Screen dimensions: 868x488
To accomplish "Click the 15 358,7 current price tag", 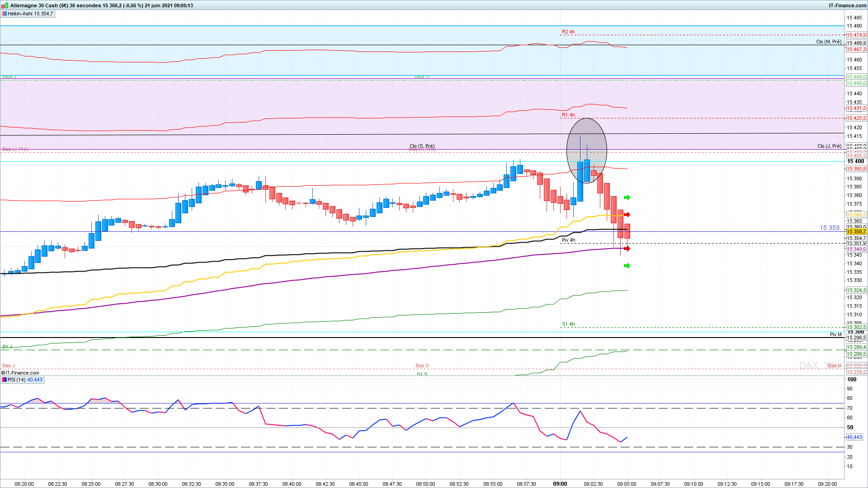I will click(x=856, y=232).
